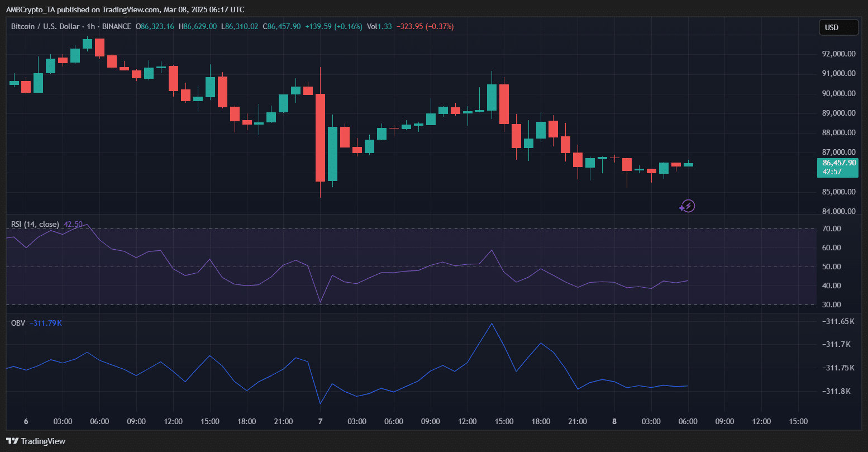This screenshot has height=452, width=868.
Task: Click the 89,000.00 price axis label
Action: 838,113
